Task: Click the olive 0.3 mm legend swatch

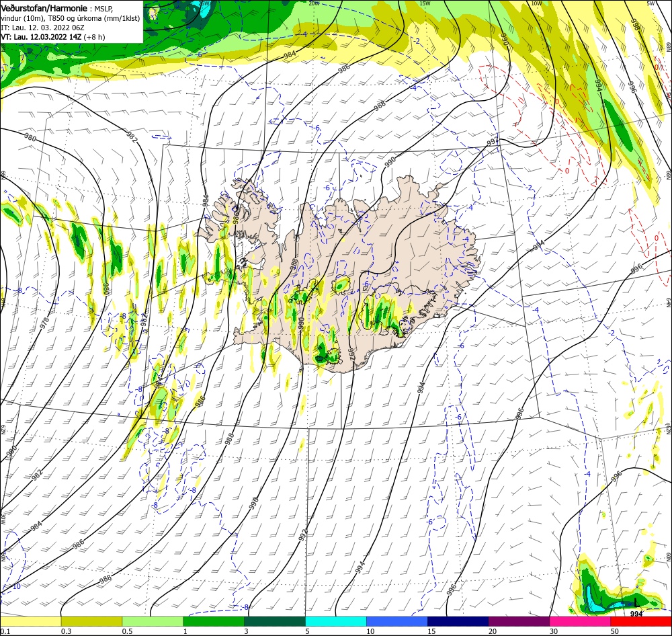Action: point(91,621)
